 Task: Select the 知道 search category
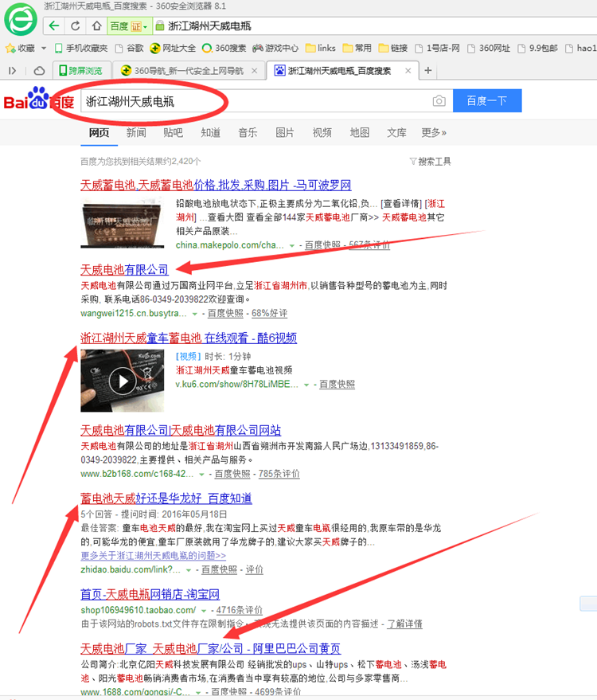coord(211,132)
